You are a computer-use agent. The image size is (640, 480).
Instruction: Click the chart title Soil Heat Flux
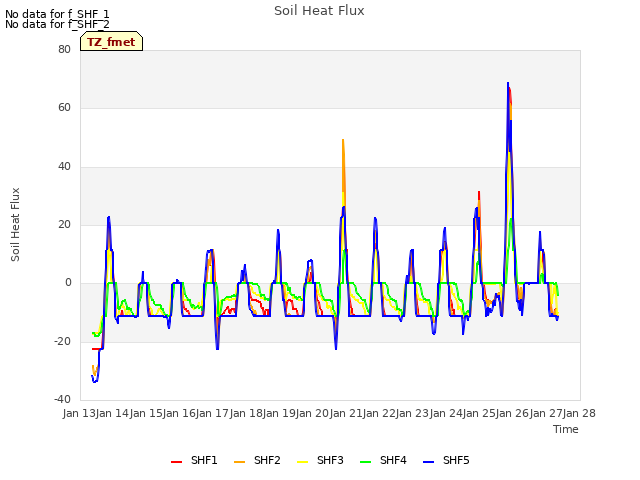coord(319,11)
